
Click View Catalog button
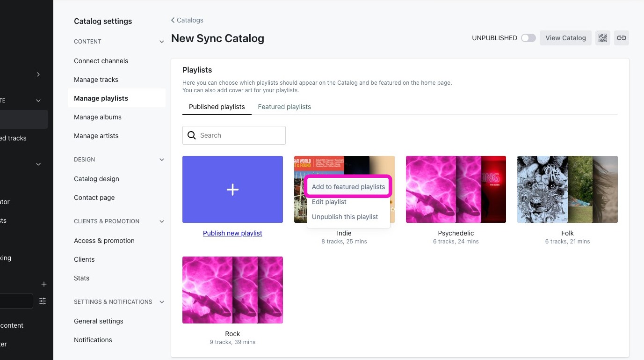click(565, 38)
